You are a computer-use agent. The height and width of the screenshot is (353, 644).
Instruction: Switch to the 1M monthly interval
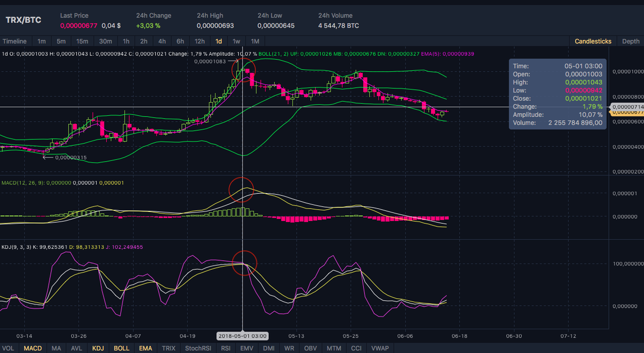coord(255,41)
